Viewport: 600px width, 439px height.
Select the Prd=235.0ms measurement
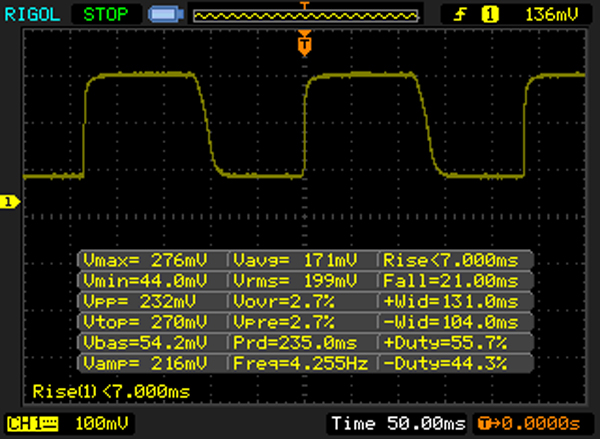pos(295,342)
